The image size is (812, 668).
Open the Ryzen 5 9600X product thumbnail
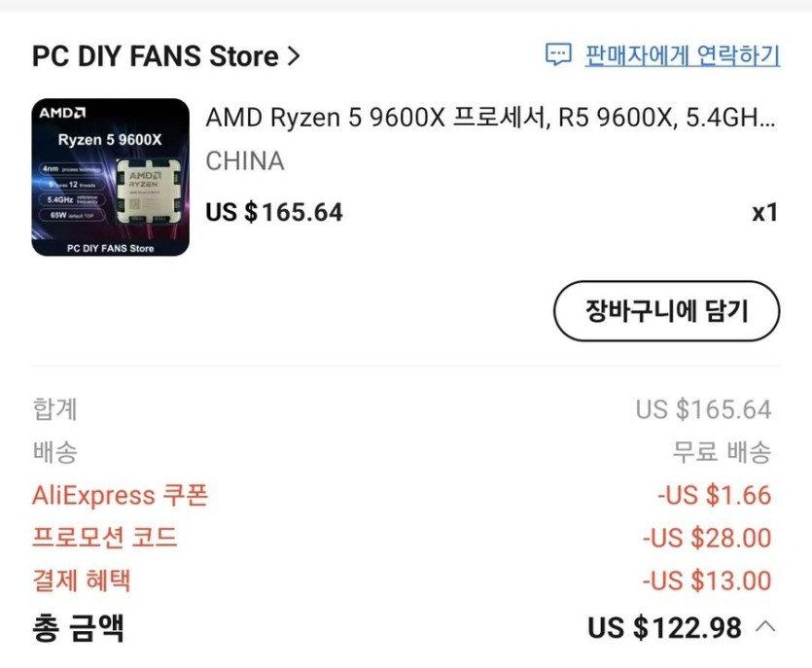click(x=110, y=177)
